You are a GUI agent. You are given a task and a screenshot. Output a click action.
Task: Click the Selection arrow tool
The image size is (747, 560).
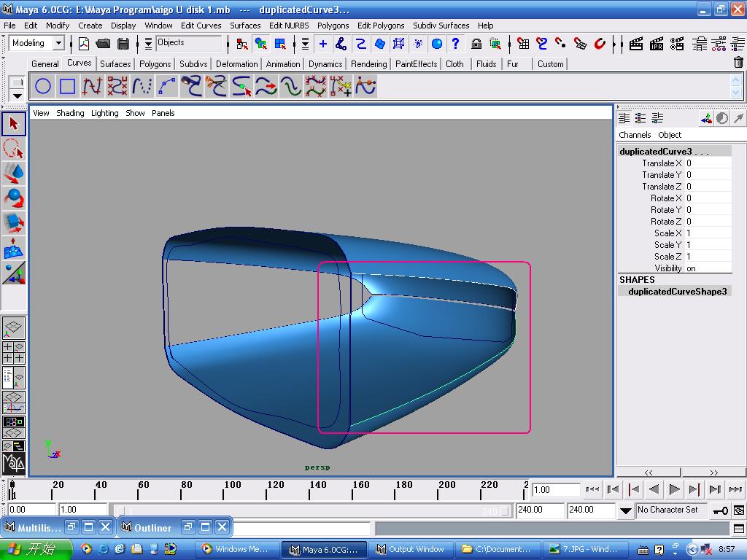pyautogui.click(x=14, y=124)
